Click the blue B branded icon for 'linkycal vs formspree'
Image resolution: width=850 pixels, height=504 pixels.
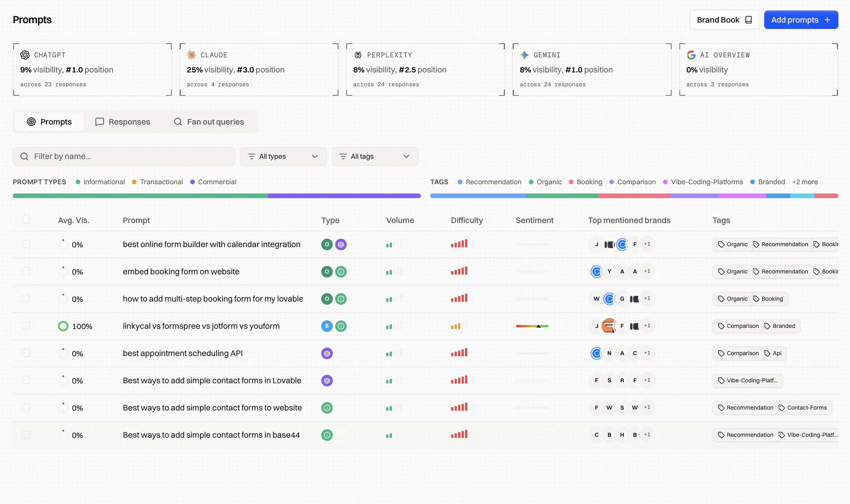click(x=327, y=326)
